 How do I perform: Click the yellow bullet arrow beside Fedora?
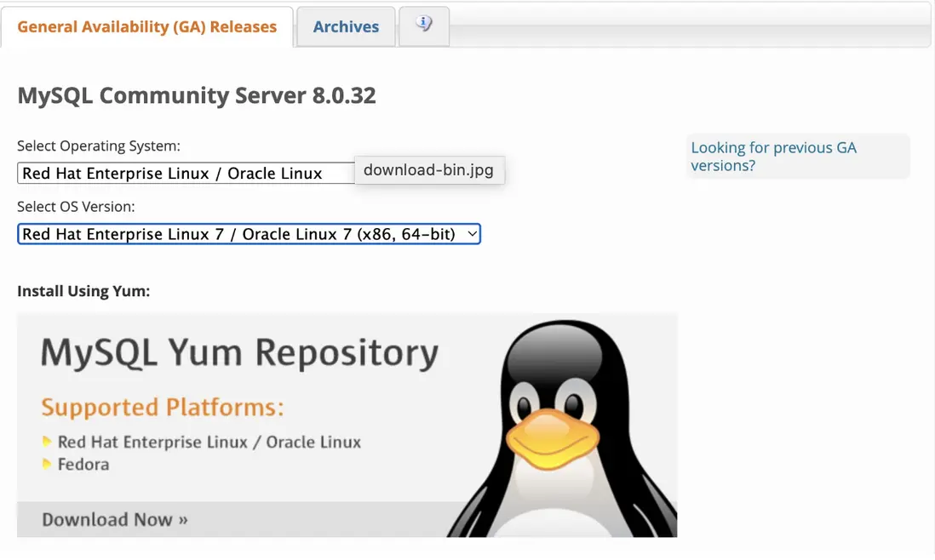48,465
